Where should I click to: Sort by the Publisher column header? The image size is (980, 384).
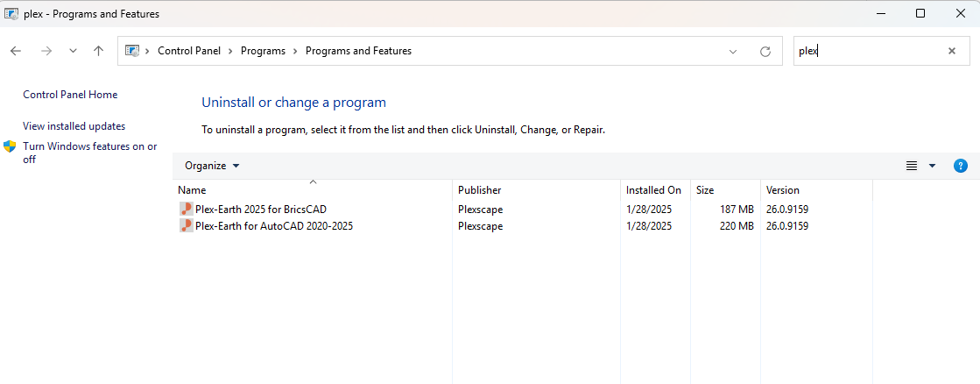point(536,190)
